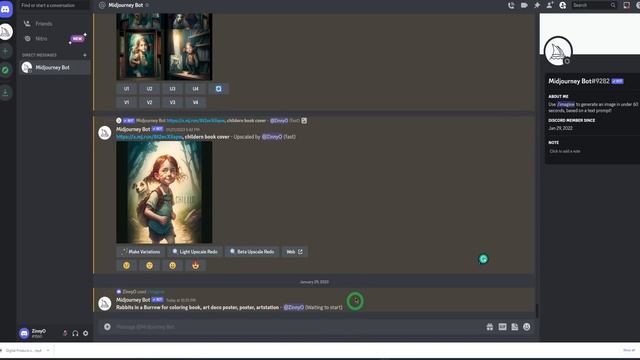Open the gift Nitro icon
The height and width of the screenshot is (360, 640).
tap(489, 327)
